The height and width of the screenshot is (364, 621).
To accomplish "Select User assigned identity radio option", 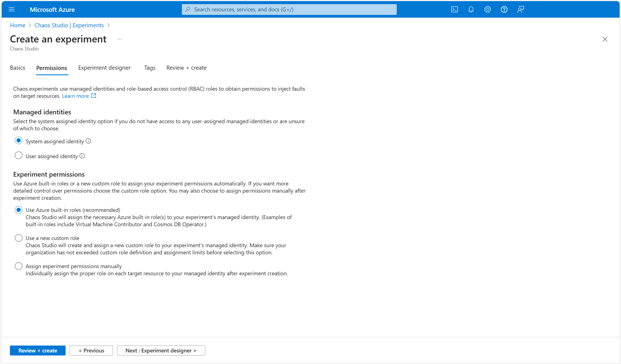I will coord(18,156).
